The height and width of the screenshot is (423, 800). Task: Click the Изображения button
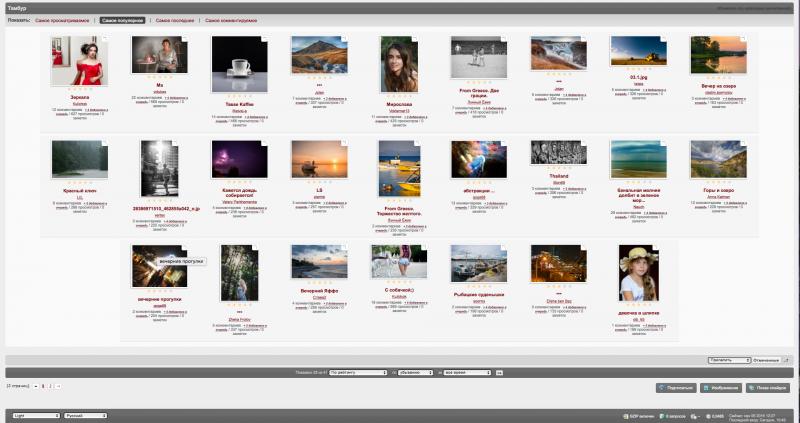pos(721,388)
